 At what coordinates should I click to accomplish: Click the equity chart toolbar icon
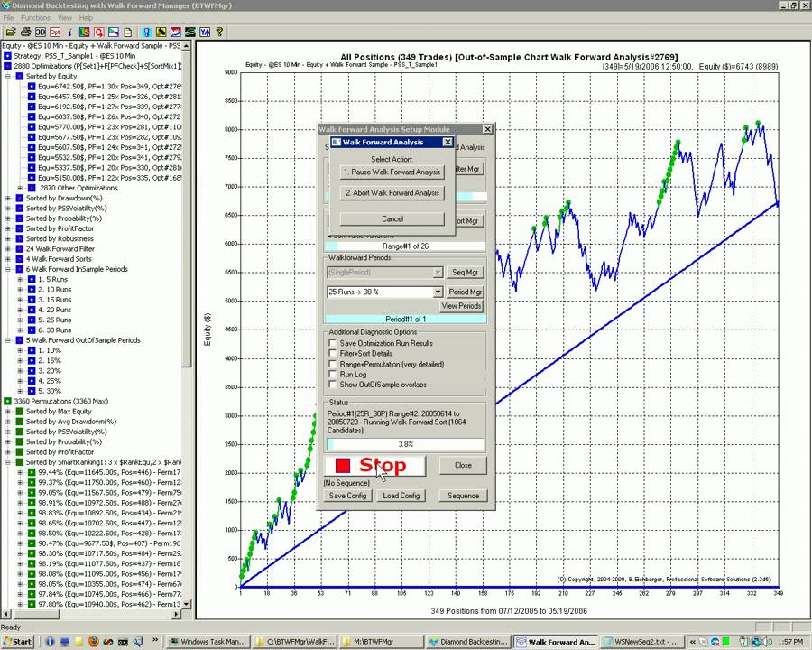pos(114,32)
